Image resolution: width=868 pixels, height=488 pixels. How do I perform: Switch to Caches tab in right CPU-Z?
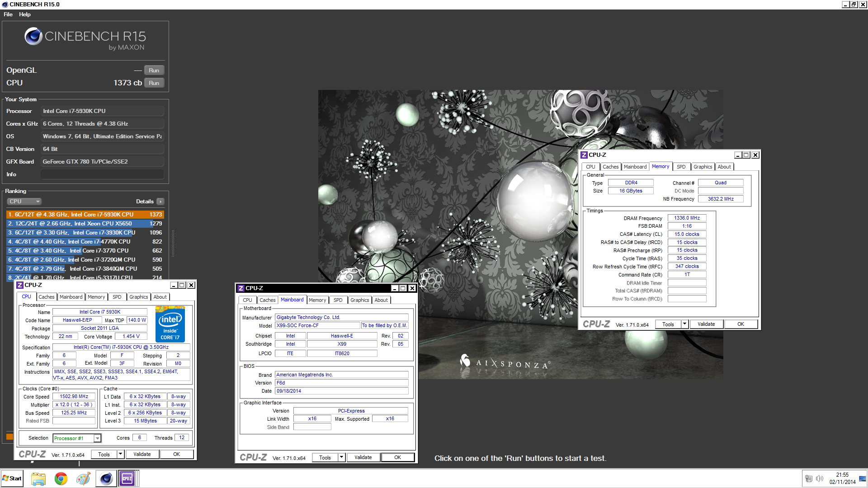point(610,167)
